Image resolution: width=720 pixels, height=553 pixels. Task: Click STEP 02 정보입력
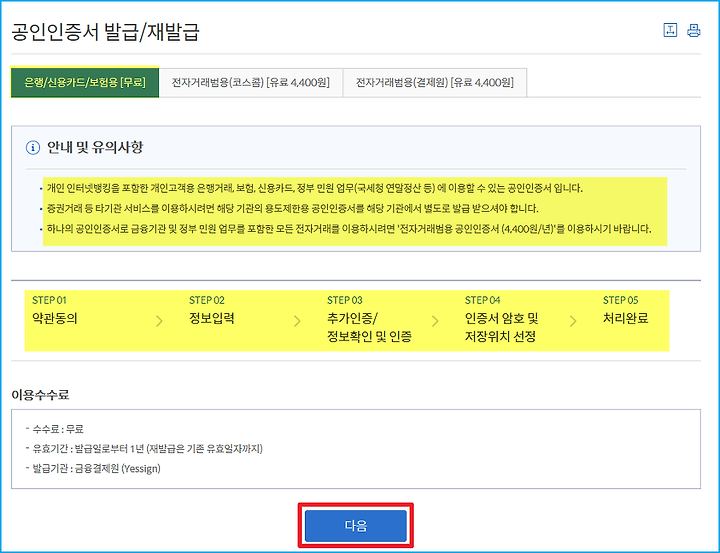click(212, 310)
